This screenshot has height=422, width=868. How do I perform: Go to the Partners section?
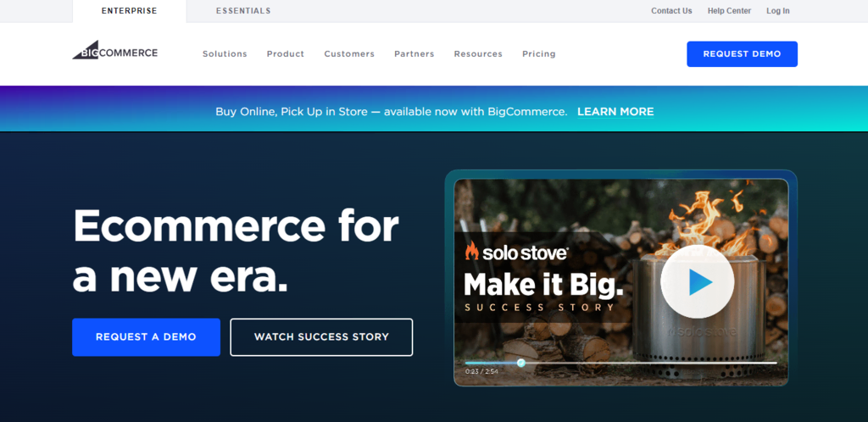point(414,53)
